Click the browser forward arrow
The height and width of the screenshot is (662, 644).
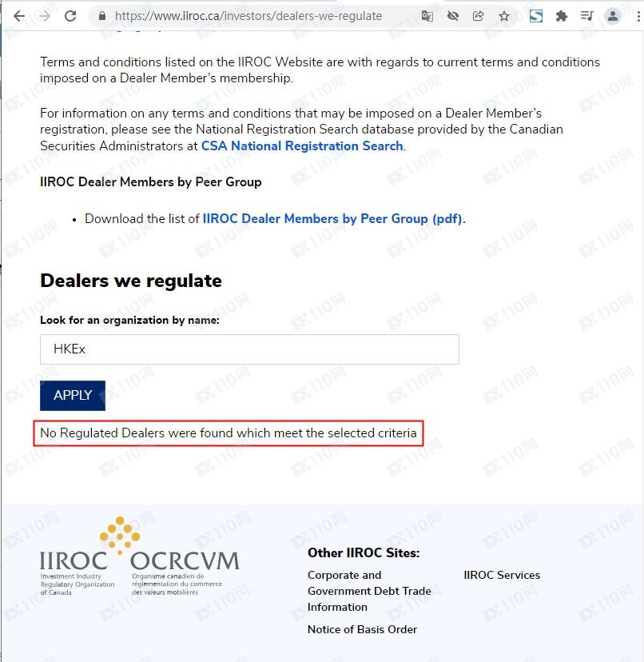[x=44, y=16]
